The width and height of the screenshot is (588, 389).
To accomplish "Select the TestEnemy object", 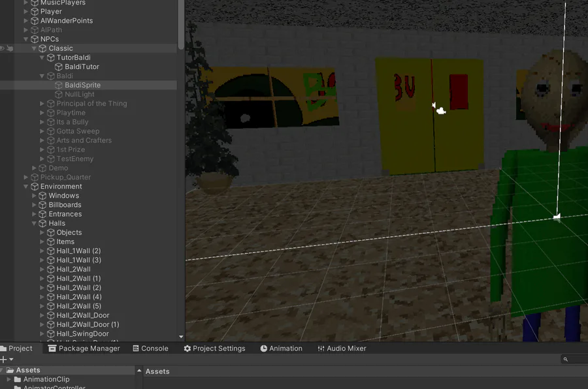I will pos(75,159).
